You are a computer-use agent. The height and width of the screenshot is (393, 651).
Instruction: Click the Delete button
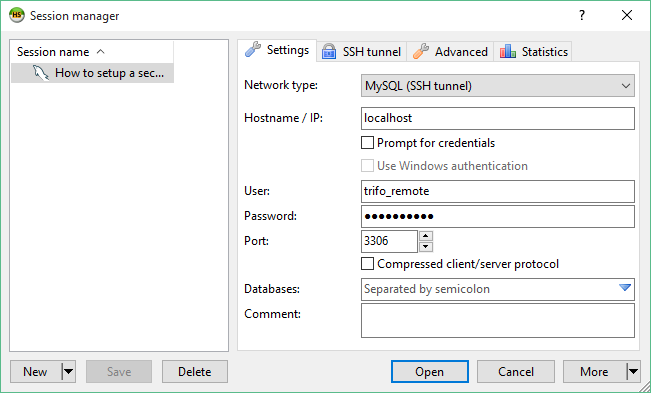[x=195, y=371]
